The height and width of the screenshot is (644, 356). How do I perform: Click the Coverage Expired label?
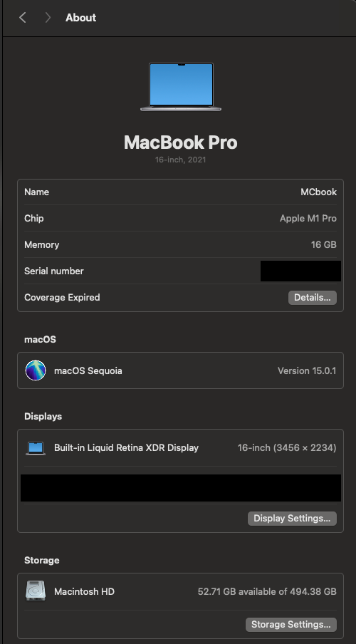coord(62,297)
